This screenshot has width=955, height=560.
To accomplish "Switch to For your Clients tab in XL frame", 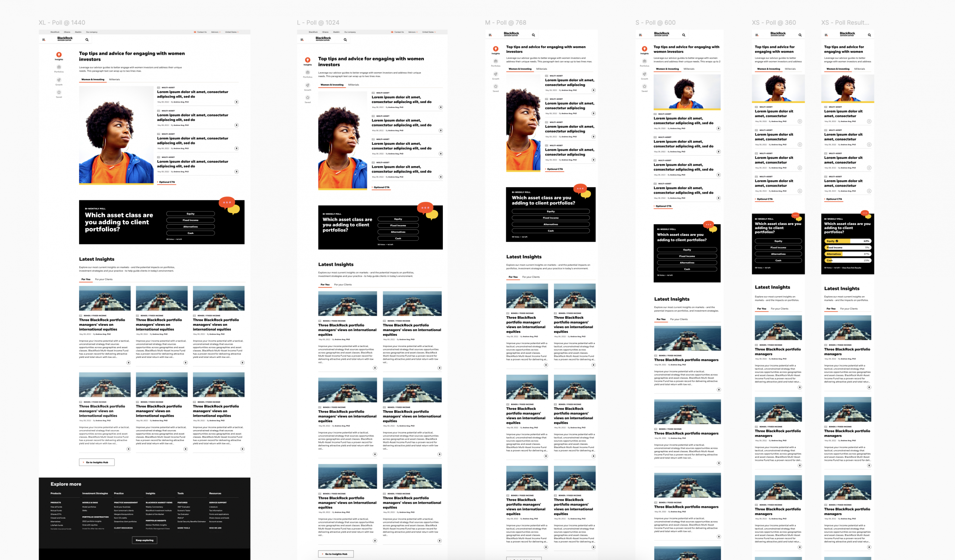I will (104, 279).
